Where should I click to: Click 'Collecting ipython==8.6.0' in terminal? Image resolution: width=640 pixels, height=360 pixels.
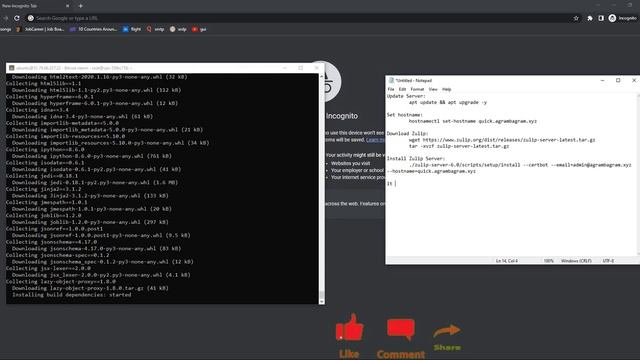coord(45,149)
